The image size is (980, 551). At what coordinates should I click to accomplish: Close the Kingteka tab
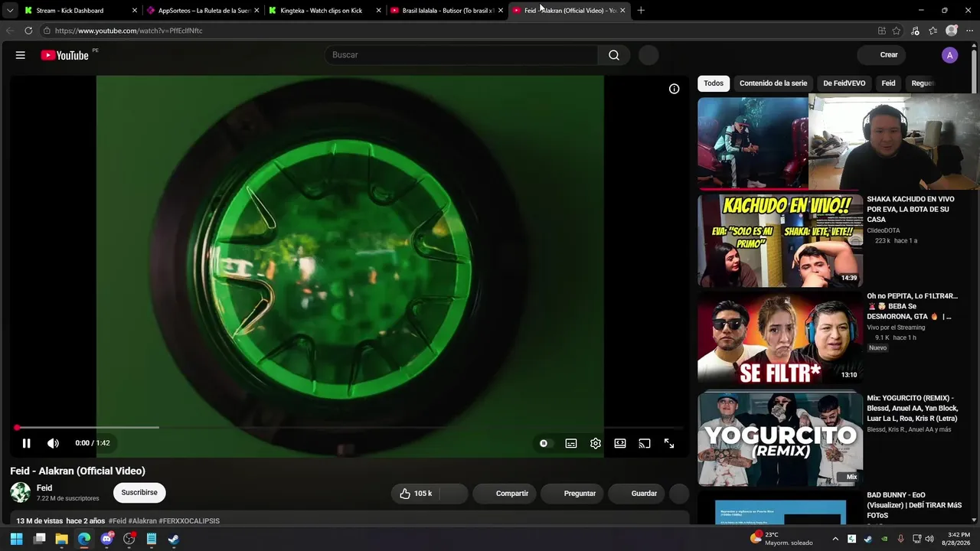[378, 11]
